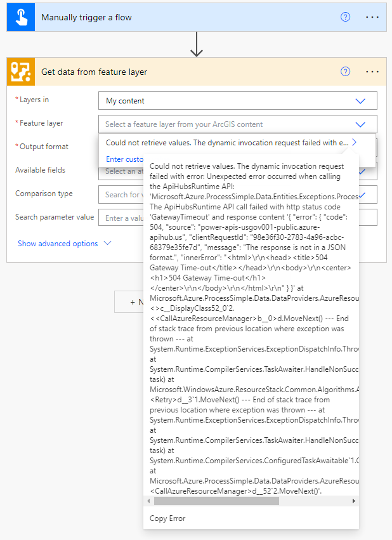Expand the Comparison type dropdown chevron
The image size is (392, 540).
click(362, 195)
